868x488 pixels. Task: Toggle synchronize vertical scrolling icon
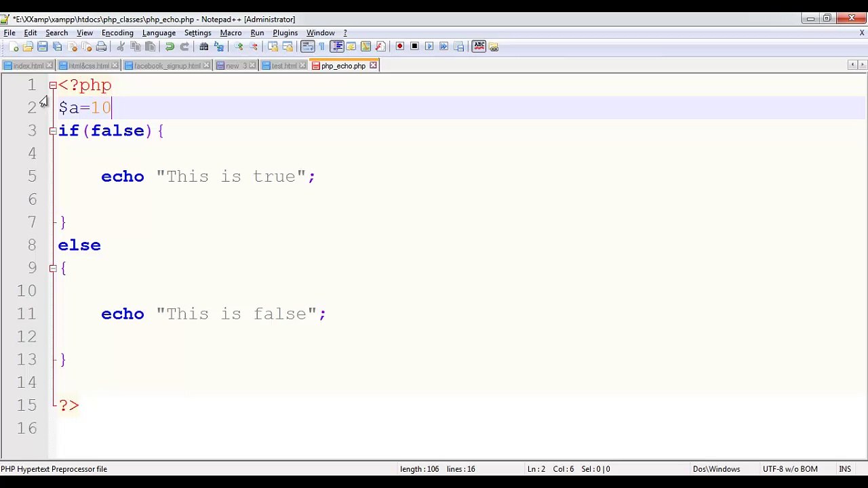273,47
